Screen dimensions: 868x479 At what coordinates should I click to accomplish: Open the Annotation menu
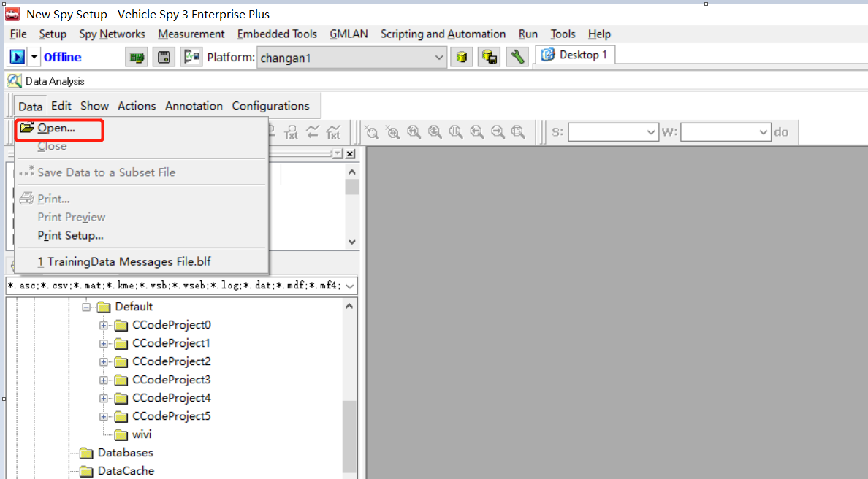194,106
